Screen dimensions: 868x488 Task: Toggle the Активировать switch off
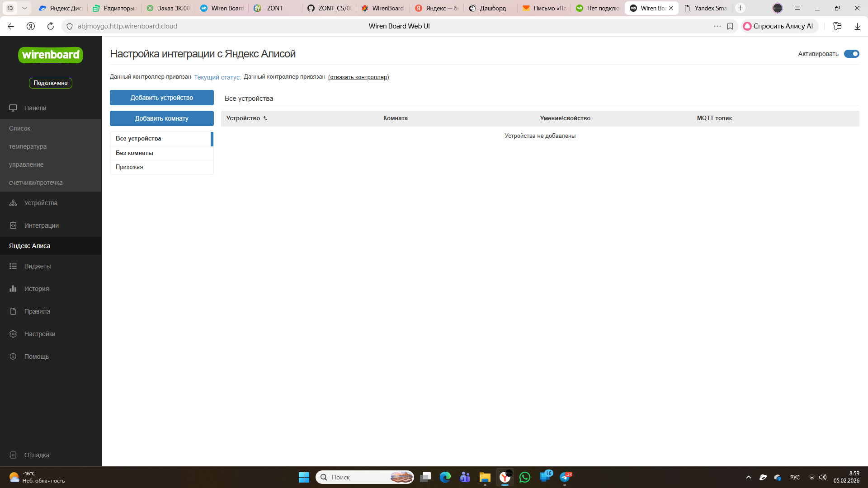click(x=851, y=54)
